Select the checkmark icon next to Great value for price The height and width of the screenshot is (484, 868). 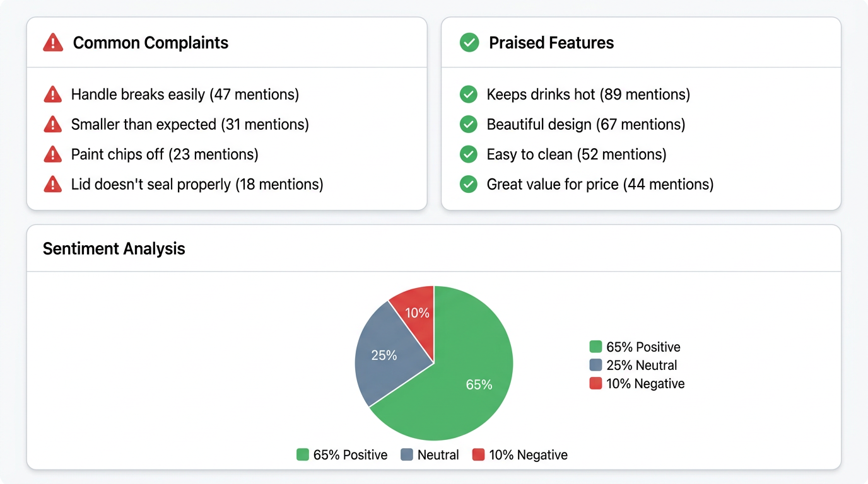click(469, 184)
